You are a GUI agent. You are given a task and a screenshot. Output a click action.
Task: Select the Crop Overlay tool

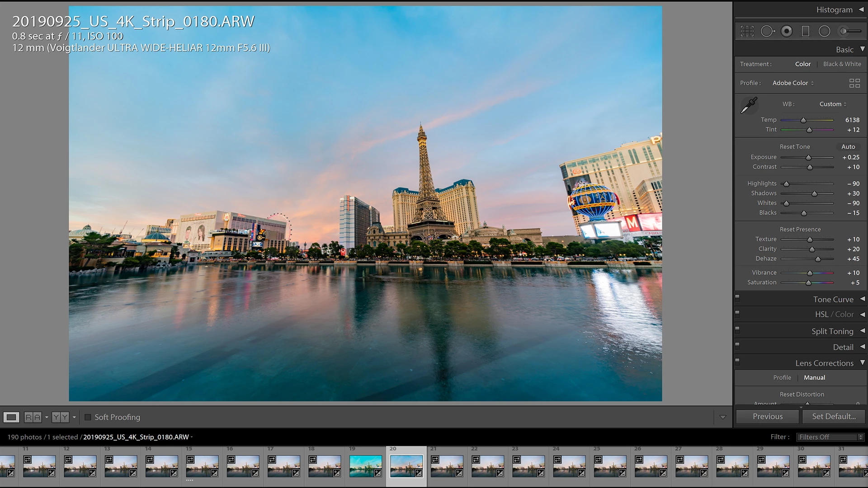point(747,31)
